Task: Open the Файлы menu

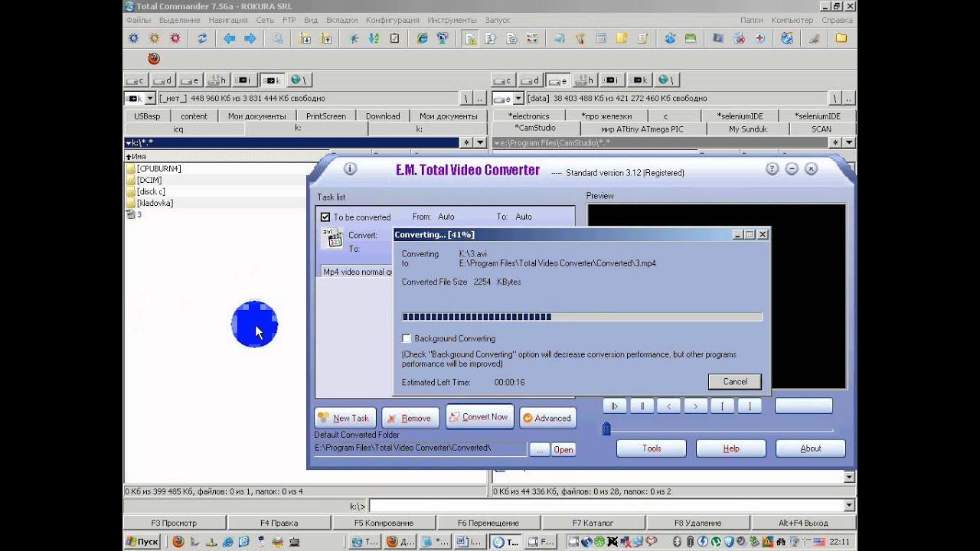Action: pyautogui.click(x=139, y=20)
